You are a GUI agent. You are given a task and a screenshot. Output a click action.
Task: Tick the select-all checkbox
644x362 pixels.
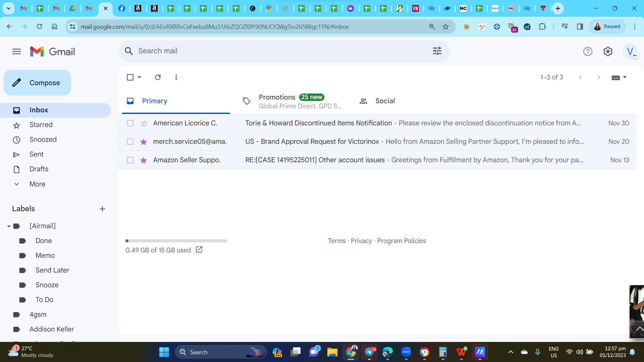130,77
